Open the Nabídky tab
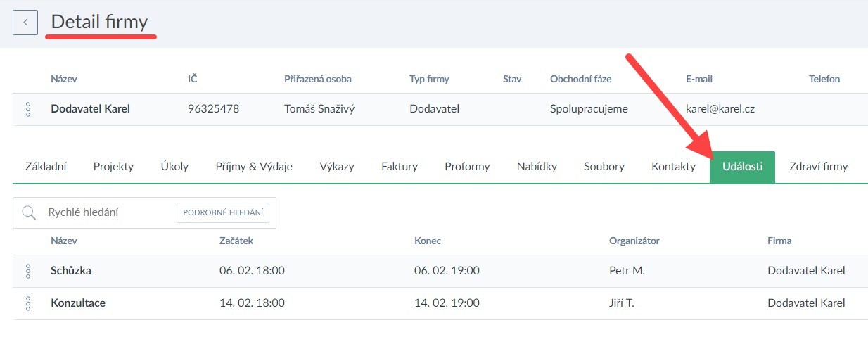 537,167
